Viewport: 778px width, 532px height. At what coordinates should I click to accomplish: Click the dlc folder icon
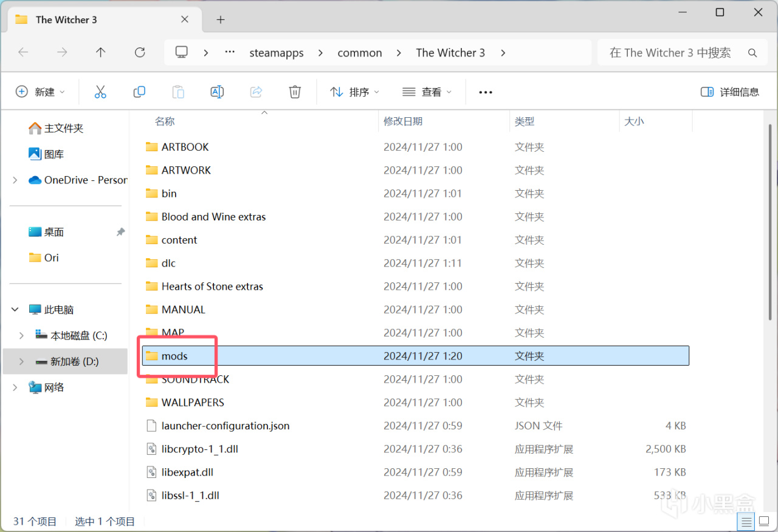click(x=152, y=263)
